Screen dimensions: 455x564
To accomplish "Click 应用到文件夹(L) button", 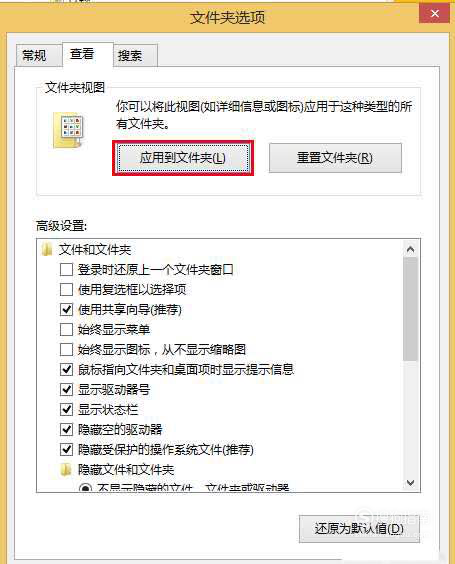I will tap(183, 158).
